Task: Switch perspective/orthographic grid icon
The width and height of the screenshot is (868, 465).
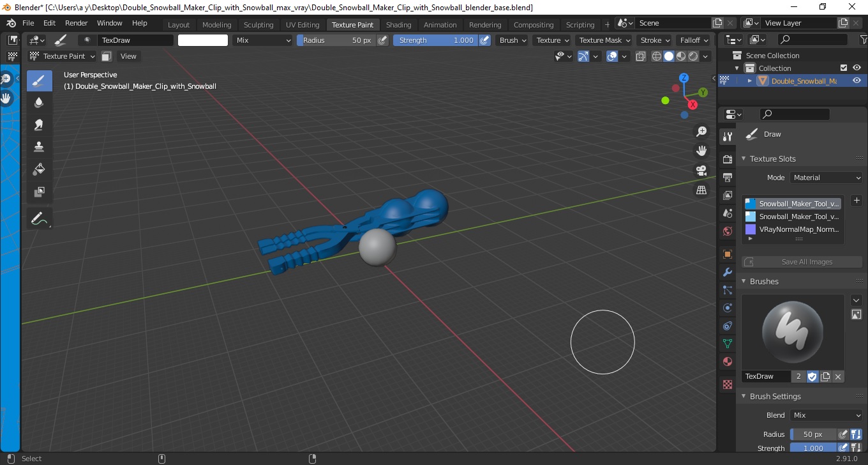Action: pyautogui.click(x=701, y=190)
